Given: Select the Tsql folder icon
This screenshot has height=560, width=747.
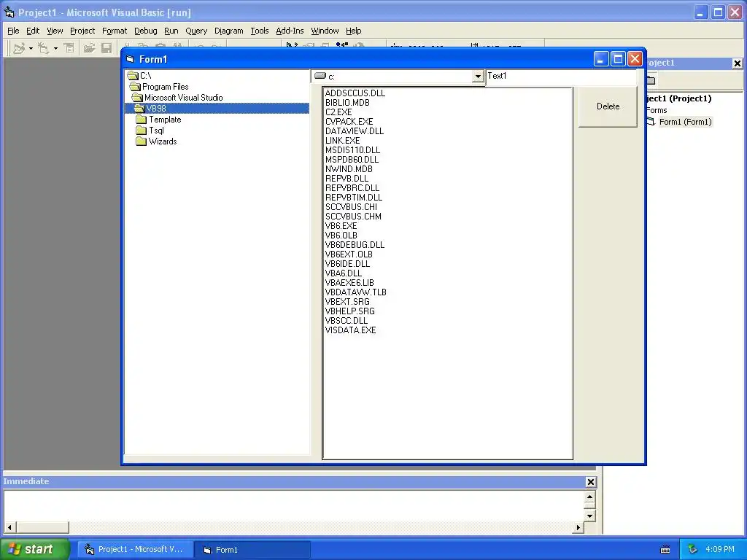Looking at the screenshot, I should tap(141, 131).
